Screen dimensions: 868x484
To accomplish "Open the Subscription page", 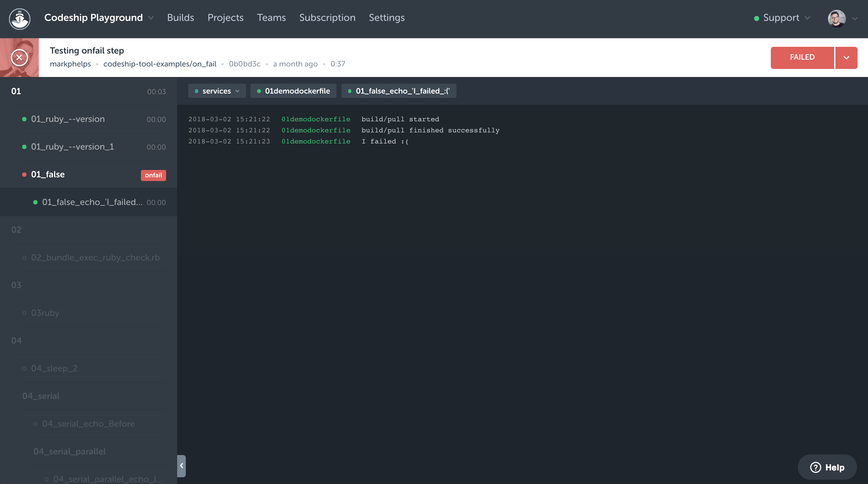I will pos(327,18).
